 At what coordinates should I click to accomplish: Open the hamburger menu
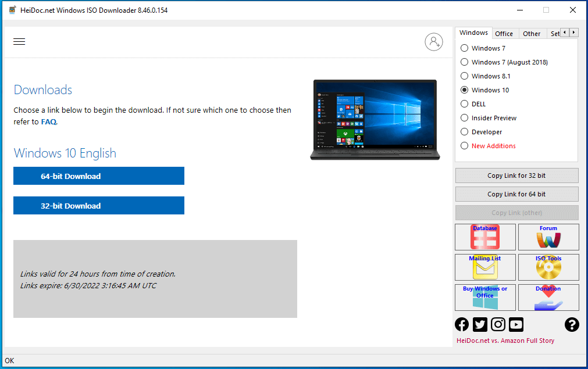click(x=19, y=42)
